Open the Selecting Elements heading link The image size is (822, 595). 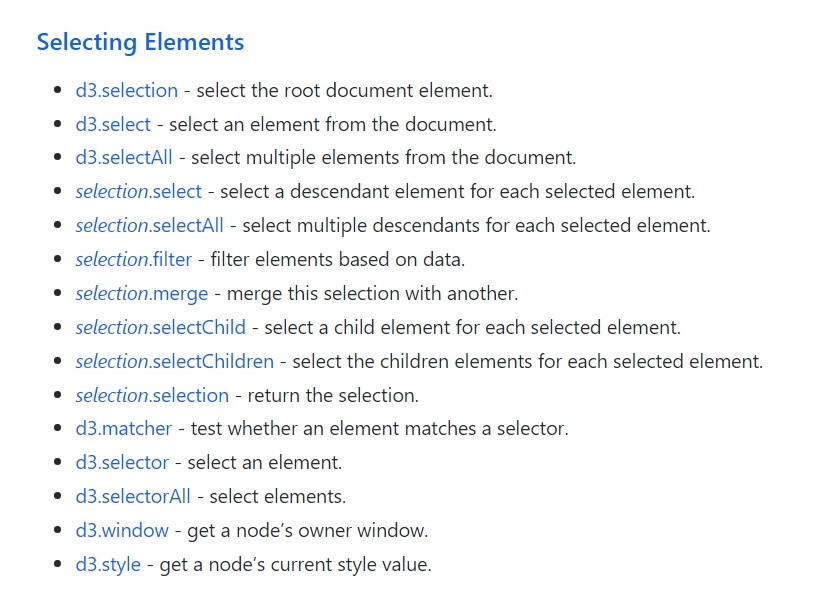[140, 42]
